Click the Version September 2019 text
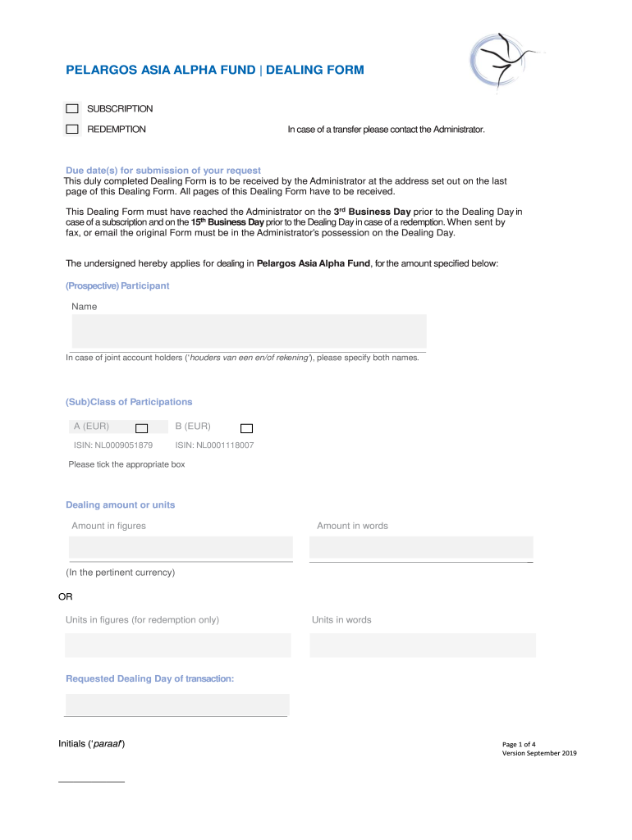The width and height of the screenshot is (632, 840). (x=539, y=753)
